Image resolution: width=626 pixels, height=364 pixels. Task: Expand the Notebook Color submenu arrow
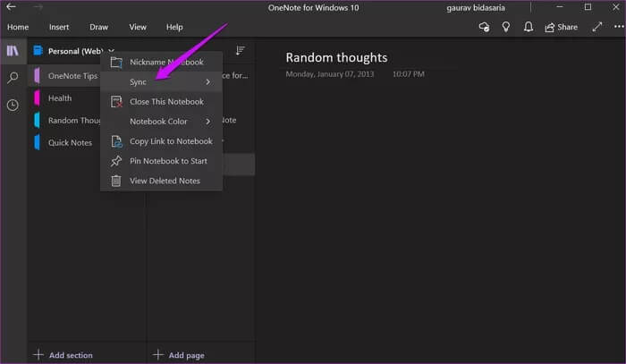tap(208, 122)
